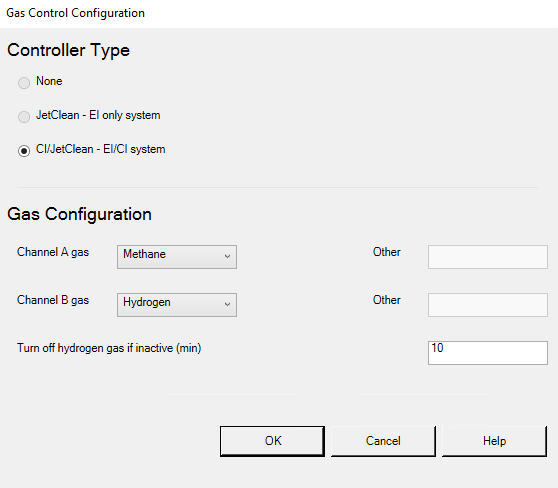Screen dimensions: 558x488
Task: Dismiss the dialog with the Cancel button
Action: pyautogui.click(x=383, y=441)
